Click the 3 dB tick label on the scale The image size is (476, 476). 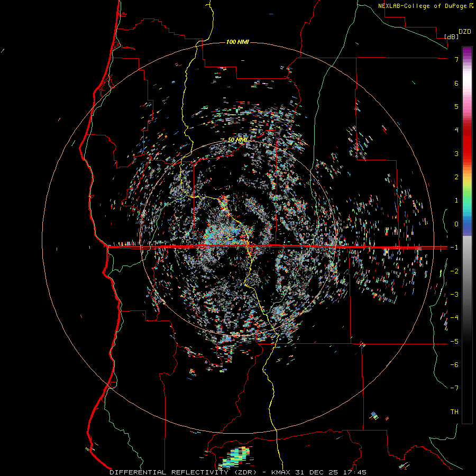tap(456, 153)
